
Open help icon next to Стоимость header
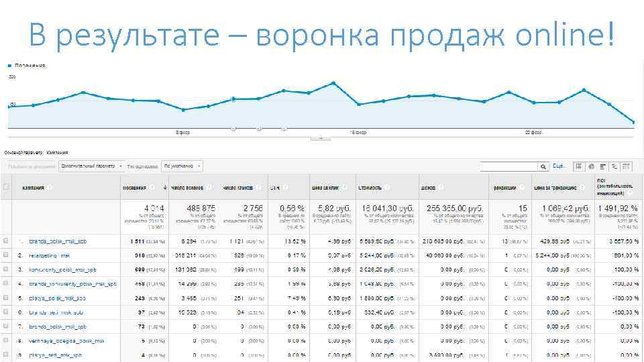[x=387, y=188]
